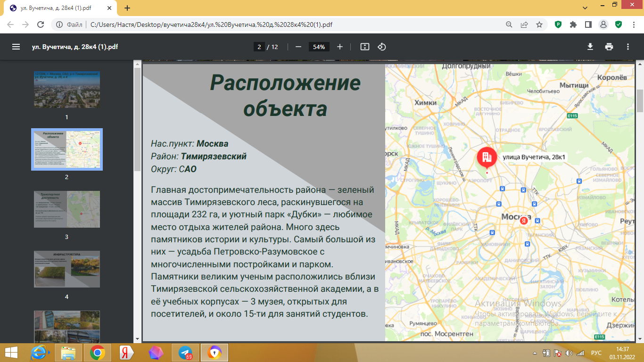The height and width of the screenshot is (362, 644).
Task: Open a new browser tab
Action: pos(127,8)
